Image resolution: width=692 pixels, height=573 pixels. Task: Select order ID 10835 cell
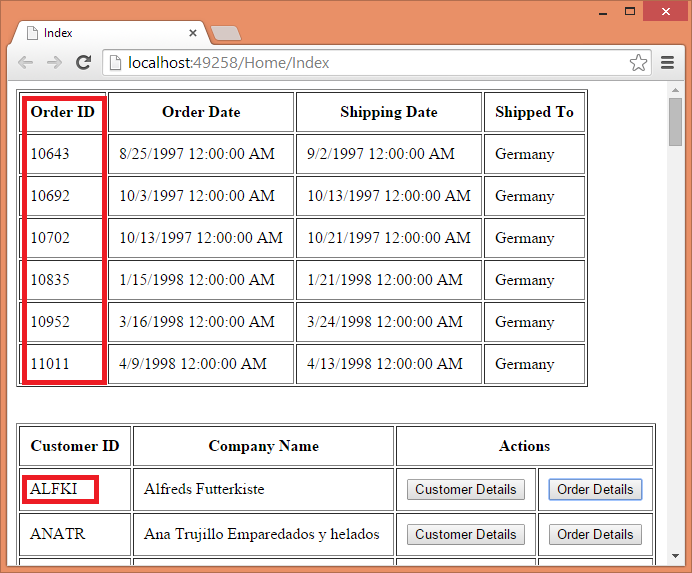click(x=63, y=280)
